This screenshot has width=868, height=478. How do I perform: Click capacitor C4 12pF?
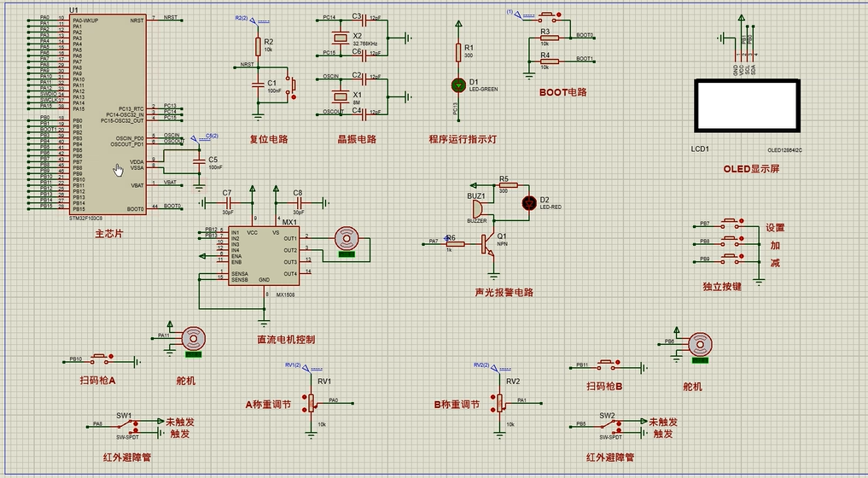364,114
